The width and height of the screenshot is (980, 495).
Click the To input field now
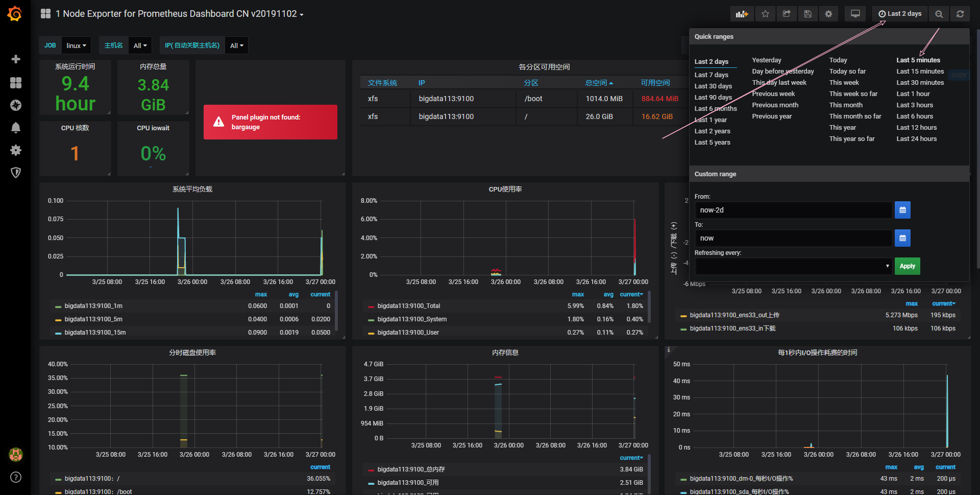pos(793,238)
